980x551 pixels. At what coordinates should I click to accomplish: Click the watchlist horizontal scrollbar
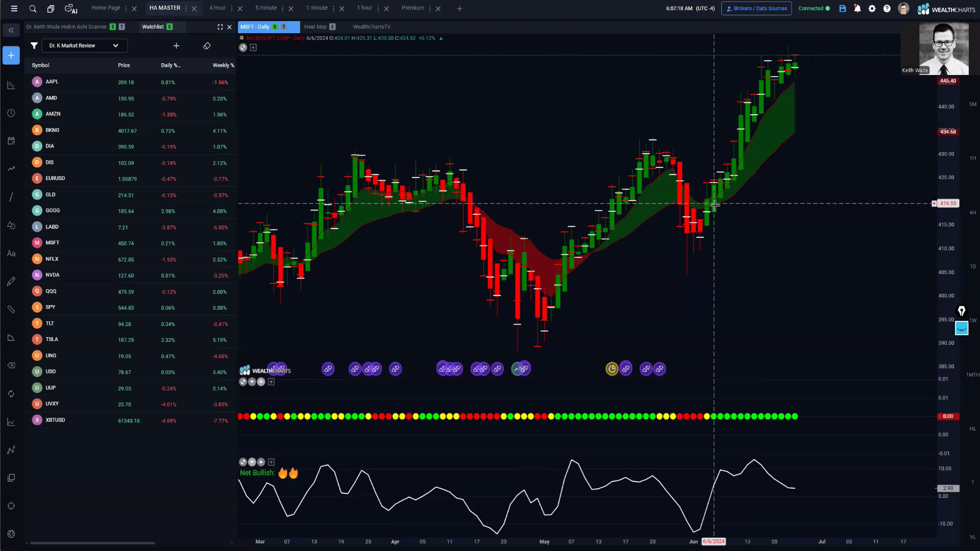tap(92, 543)
